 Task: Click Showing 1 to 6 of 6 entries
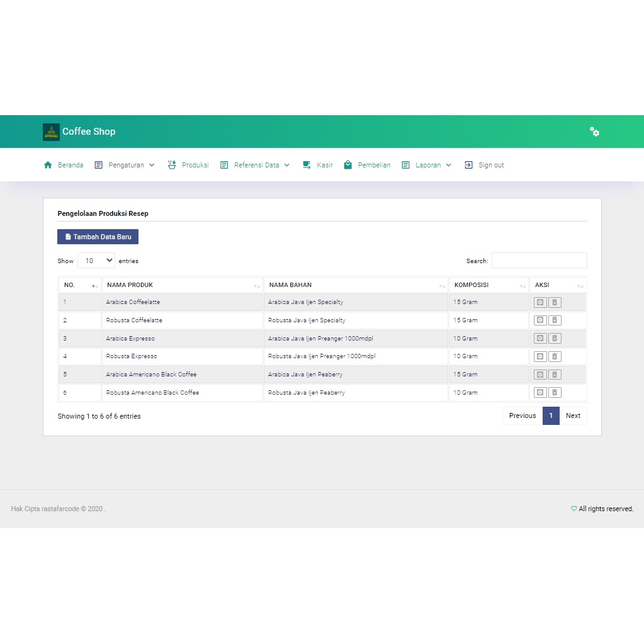tap(99, 416)
